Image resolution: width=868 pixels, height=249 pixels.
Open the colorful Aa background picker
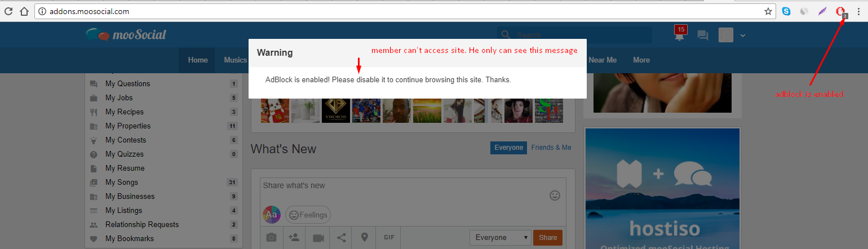point(272,215)
